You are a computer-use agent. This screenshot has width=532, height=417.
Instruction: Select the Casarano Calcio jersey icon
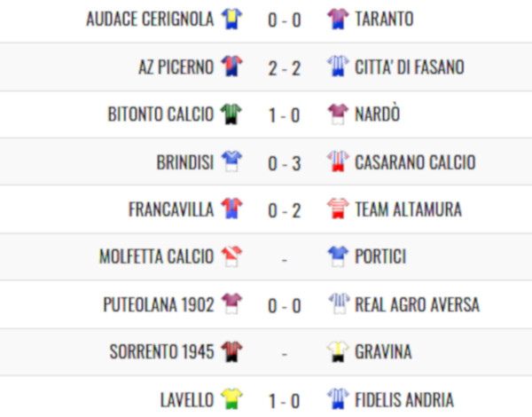pyautogui.click(x=338, y=161)
